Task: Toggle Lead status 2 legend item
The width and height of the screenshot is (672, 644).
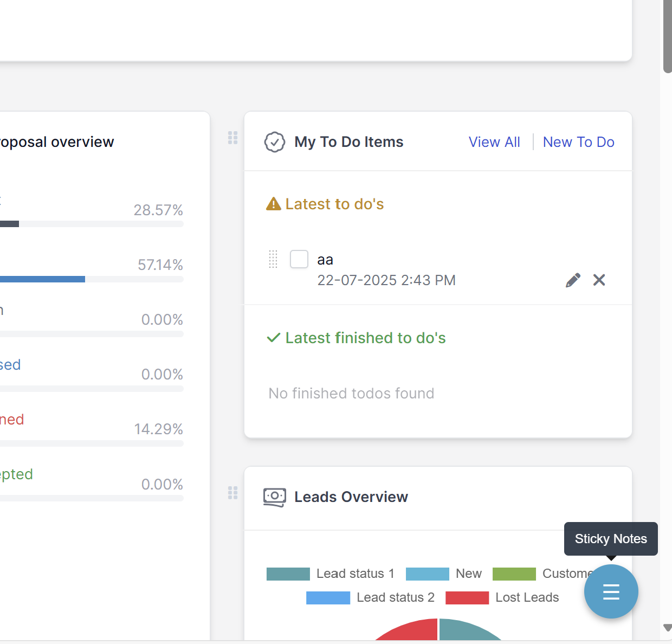Action: (370, 597)
